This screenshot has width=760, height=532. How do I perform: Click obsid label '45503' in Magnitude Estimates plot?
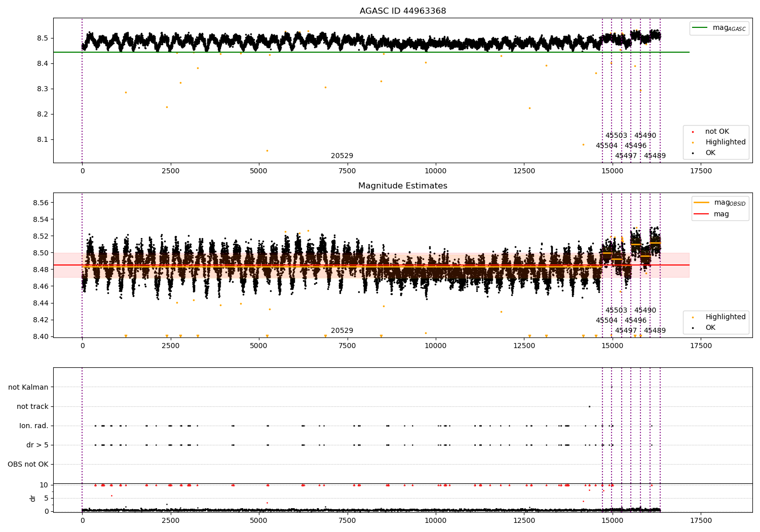[616, 310]
